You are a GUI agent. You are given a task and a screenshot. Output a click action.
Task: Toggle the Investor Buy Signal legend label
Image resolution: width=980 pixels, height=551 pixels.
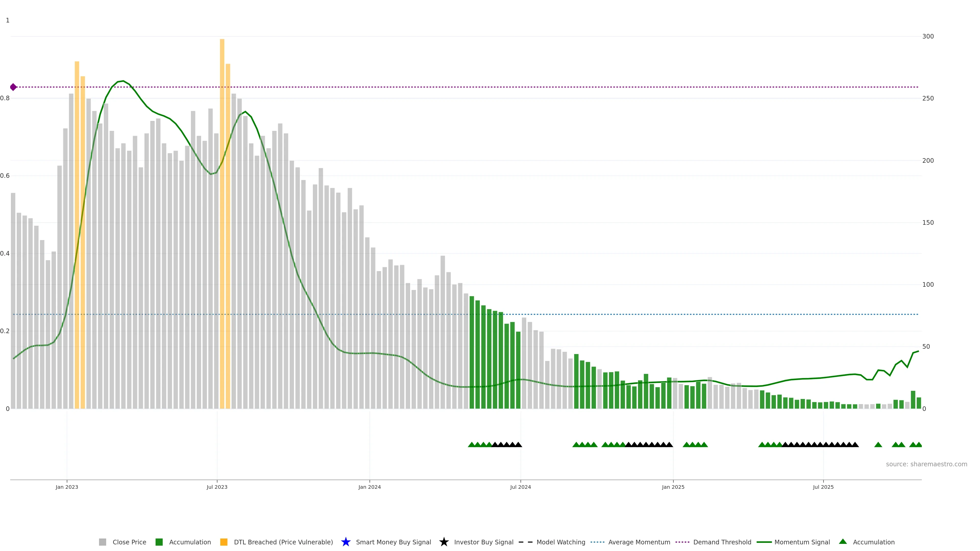click(484, 542)
